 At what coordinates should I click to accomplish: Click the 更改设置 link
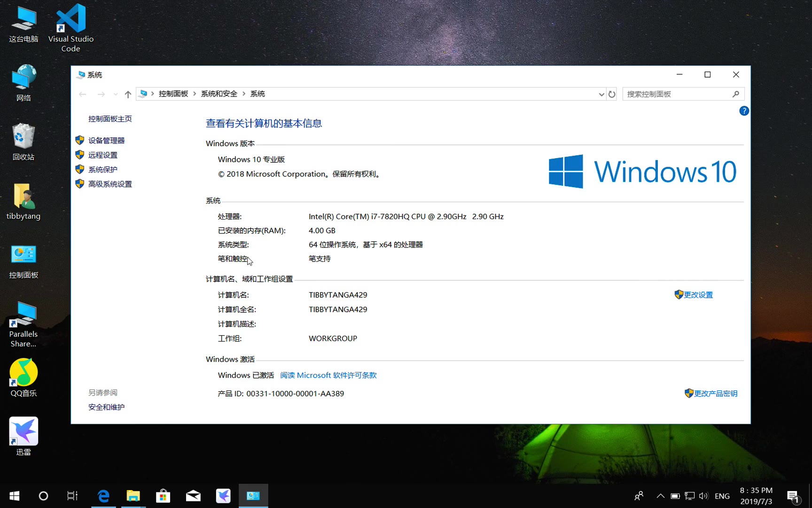698,295
